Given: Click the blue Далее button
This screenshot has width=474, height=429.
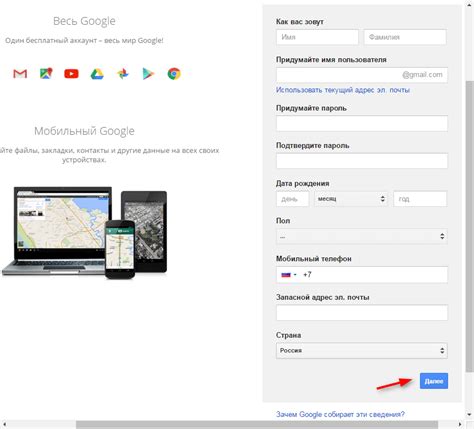Looking at the screenshot, I should 434,381.
